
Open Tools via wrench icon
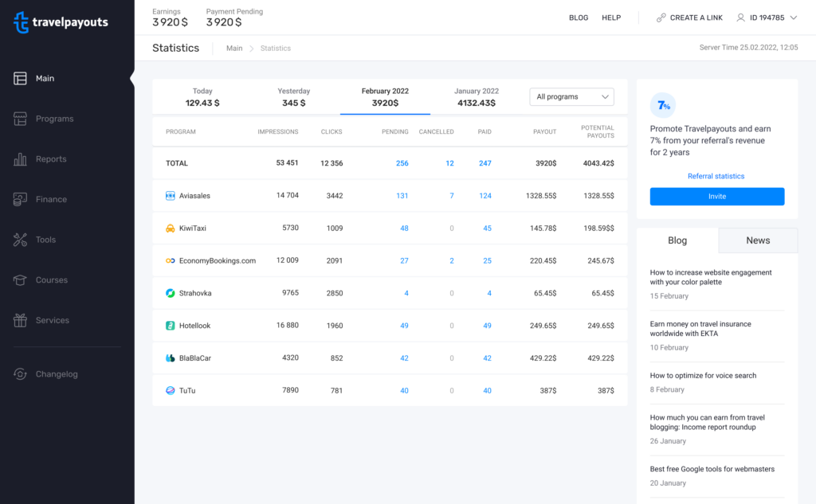click(x=21, y=240)
